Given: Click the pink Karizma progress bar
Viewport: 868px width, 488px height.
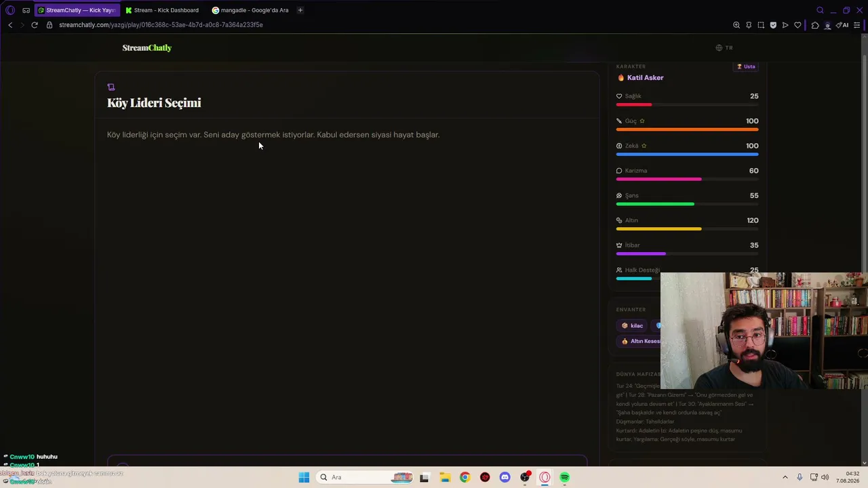Looking at the screenshot, I should pyautogui.click(x=658, y=179).
